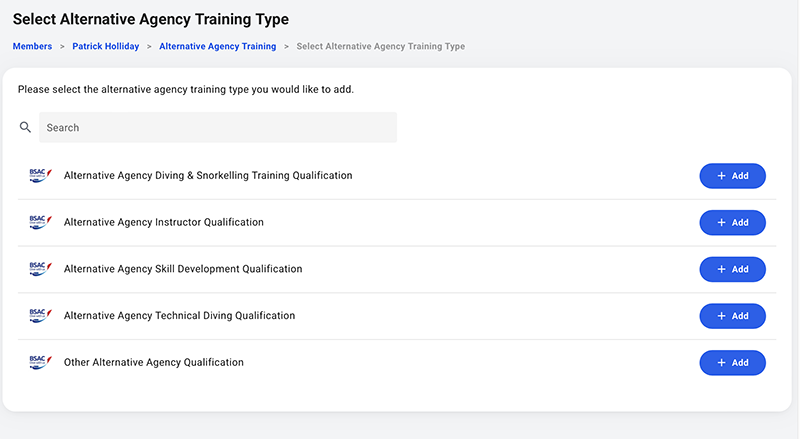800x439 pixels.
Task: Click BSAC logo beside Other Alternative Agency Qualification
Action: coord(41,362)
